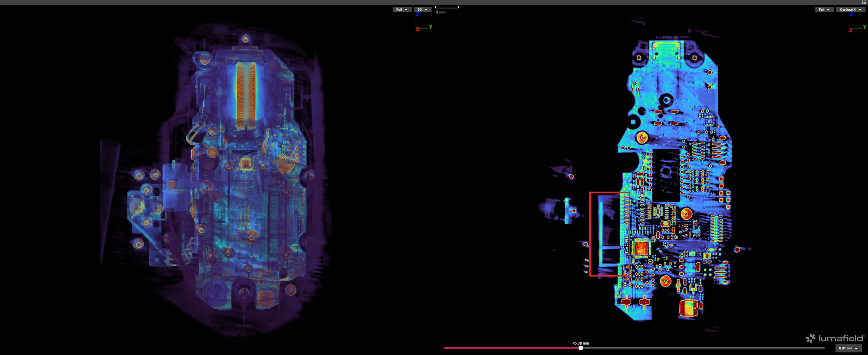Click the blue Z axis label in 3D view
This screenshot has height=355, width=868.
pyautogui.click(x=417, y=14)
